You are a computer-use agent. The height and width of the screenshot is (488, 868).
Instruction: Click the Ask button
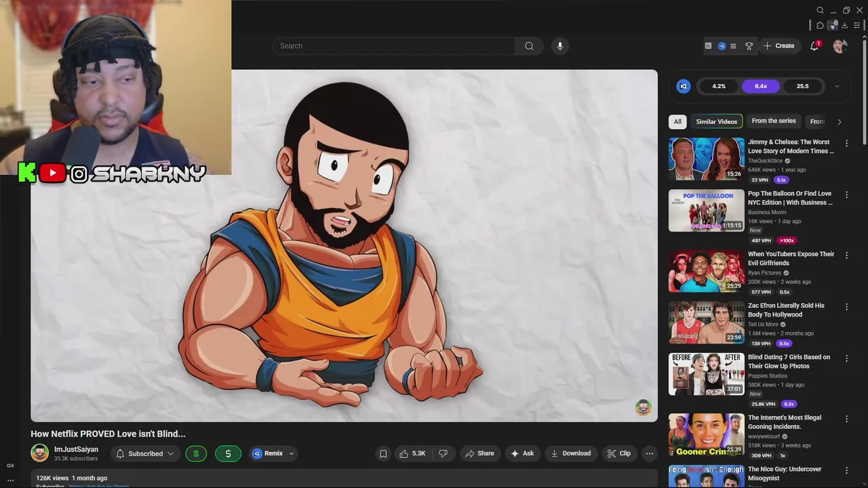pos(522,453)
